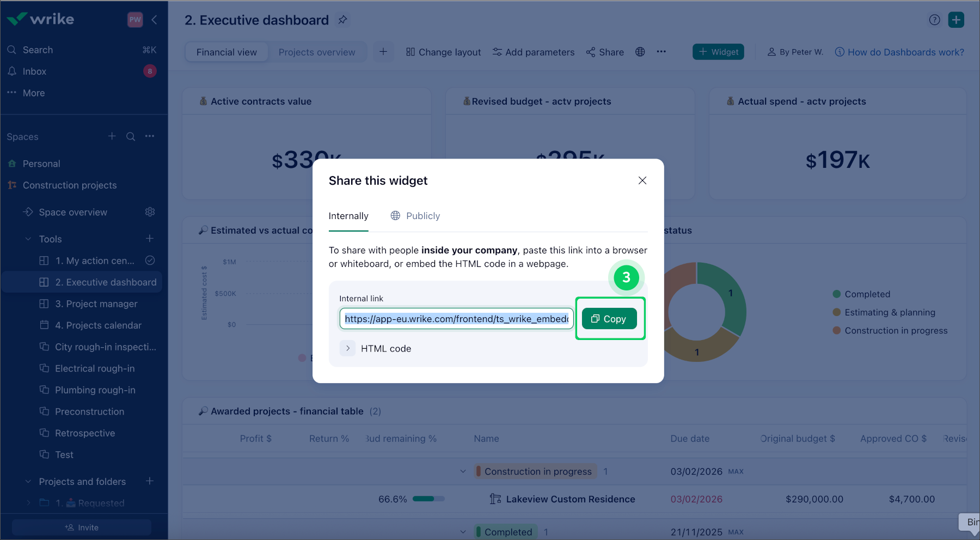Pin the Executive dashboard

[x=342, y=20]
